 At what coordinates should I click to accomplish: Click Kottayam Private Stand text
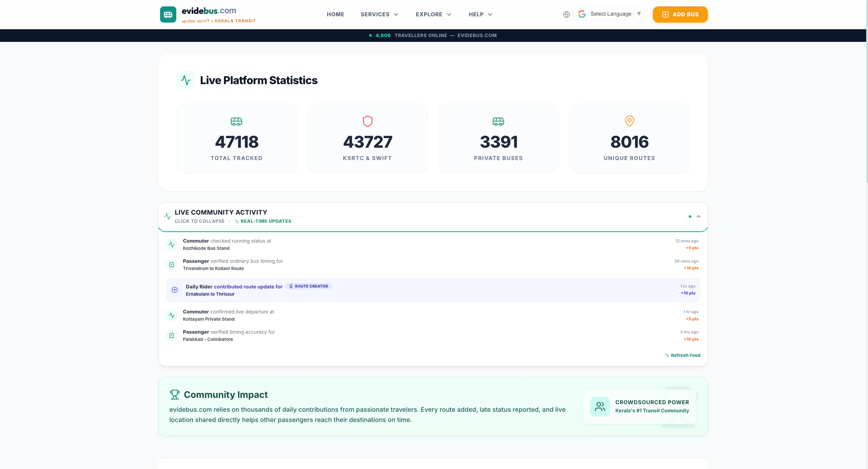209,319
